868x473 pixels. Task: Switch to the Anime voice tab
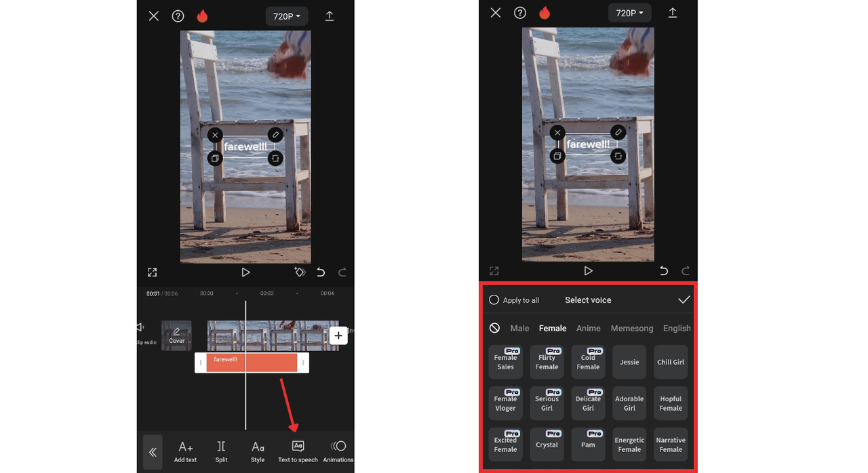coord(589,329)
